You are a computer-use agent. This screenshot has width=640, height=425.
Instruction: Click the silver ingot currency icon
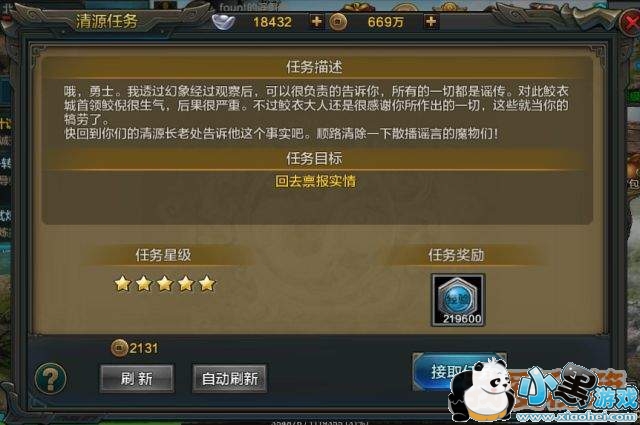pos(223,22)
